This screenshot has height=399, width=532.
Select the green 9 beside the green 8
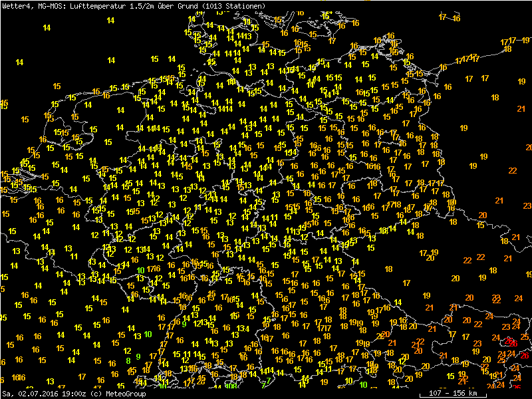(138, 356)
